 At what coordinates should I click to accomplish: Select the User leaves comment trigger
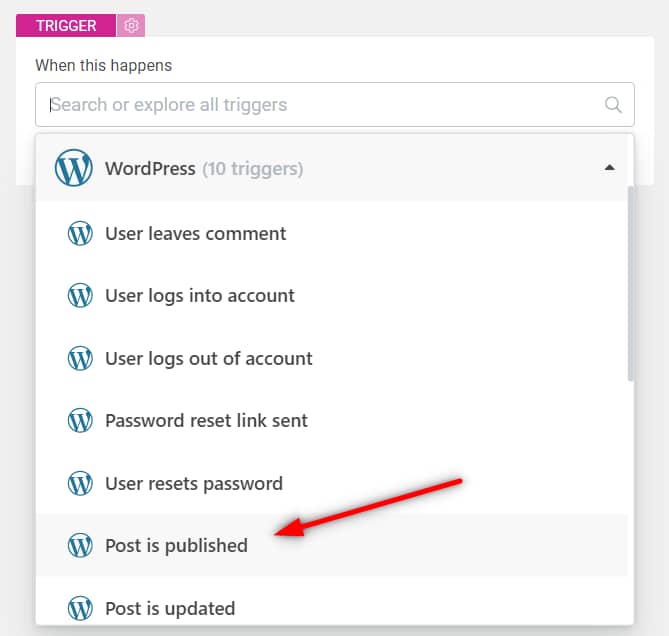point(332,233)
